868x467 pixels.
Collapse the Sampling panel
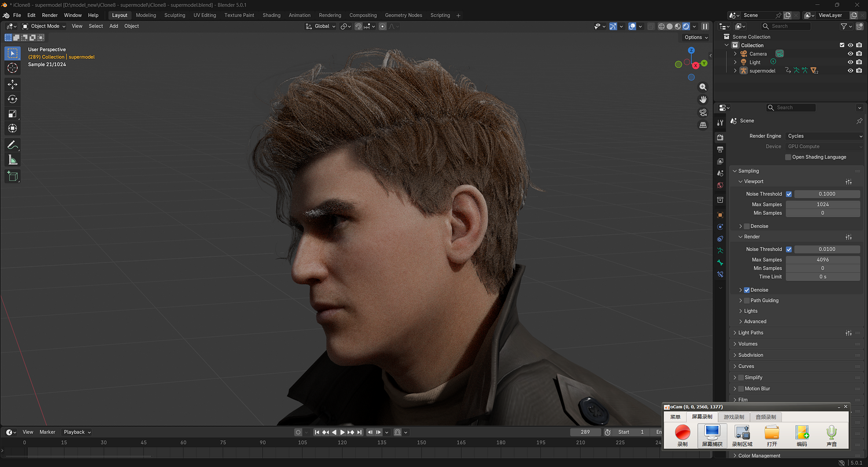coord(748,171)
